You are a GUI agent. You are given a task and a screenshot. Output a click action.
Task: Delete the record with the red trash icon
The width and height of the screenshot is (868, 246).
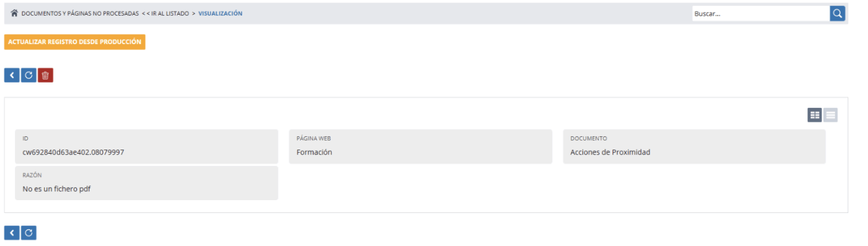coord(45,75)
